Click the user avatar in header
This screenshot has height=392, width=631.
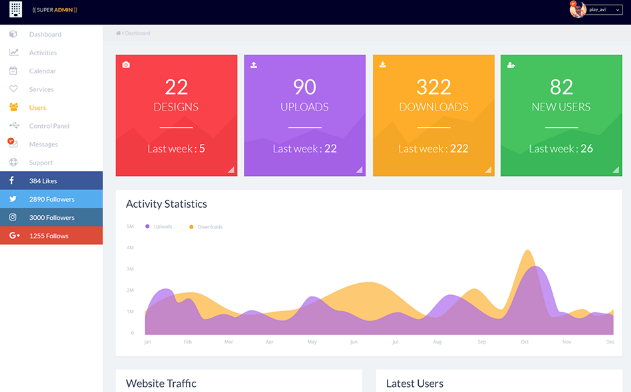click(577, 9)
